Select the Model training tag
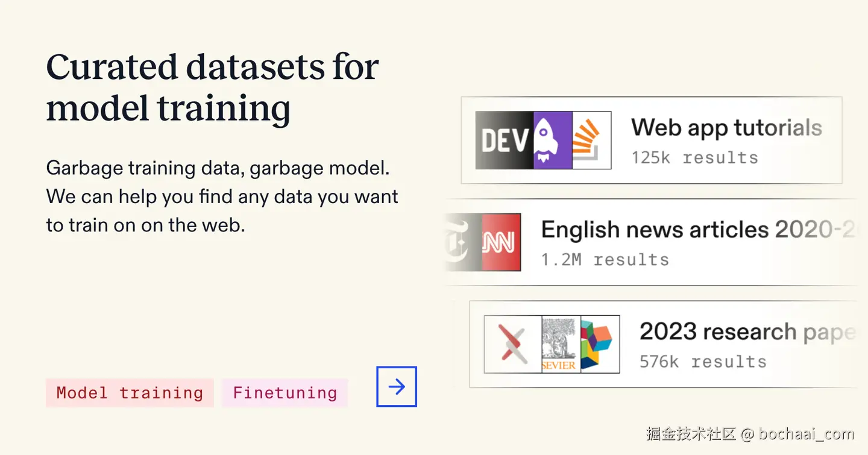Screen dimensions: 868x455 coord(130,393)
